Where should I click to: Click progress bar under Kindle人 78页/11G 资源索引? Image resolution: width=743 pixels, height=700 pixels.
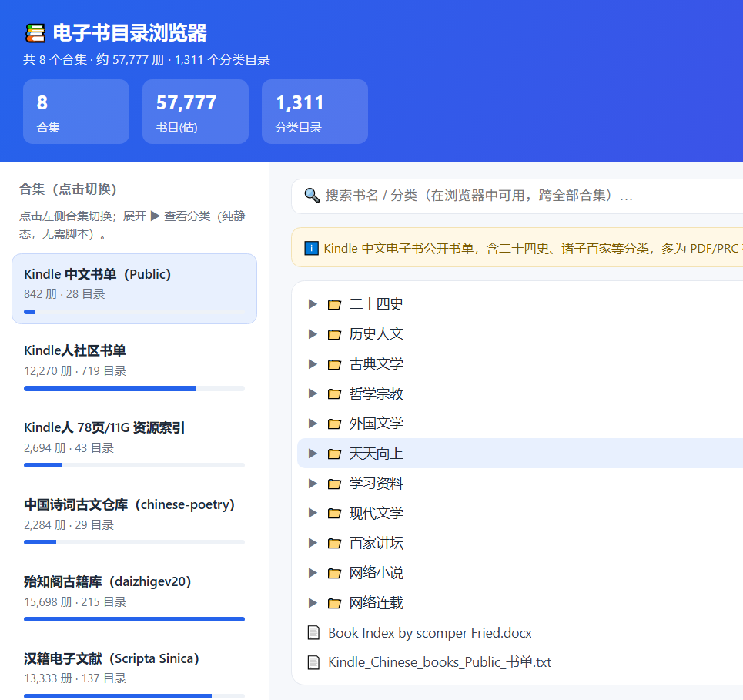point(134,465)
